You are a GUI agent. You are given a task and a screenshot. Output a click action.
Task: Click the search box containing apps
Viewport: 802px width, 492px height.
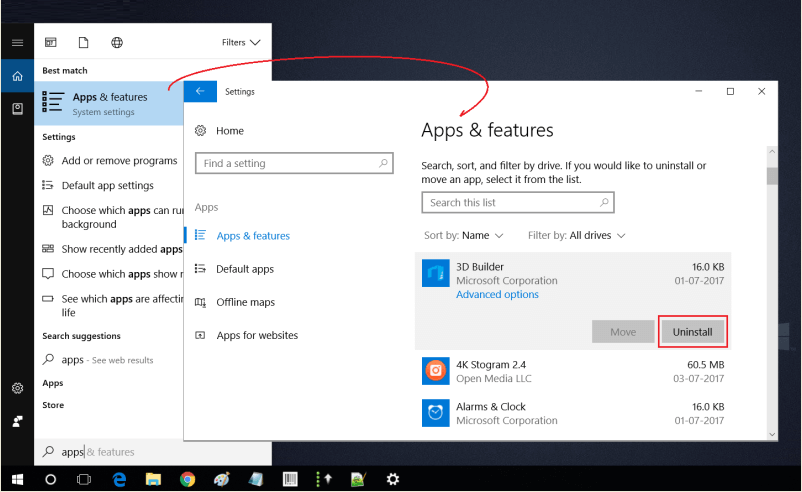[x=153, y=452]
